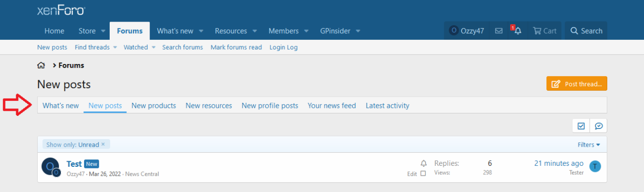The image size is (644, 192).
Task: Click the speech bubble icon button
Action: pyautogui.click(x=599, y=125)
